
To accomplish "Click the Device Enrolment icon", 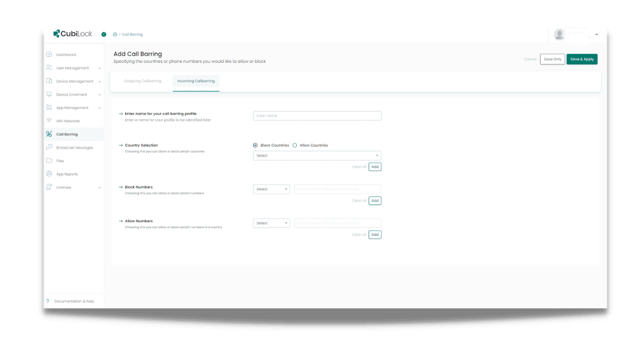I will click(x=49, y=94).
